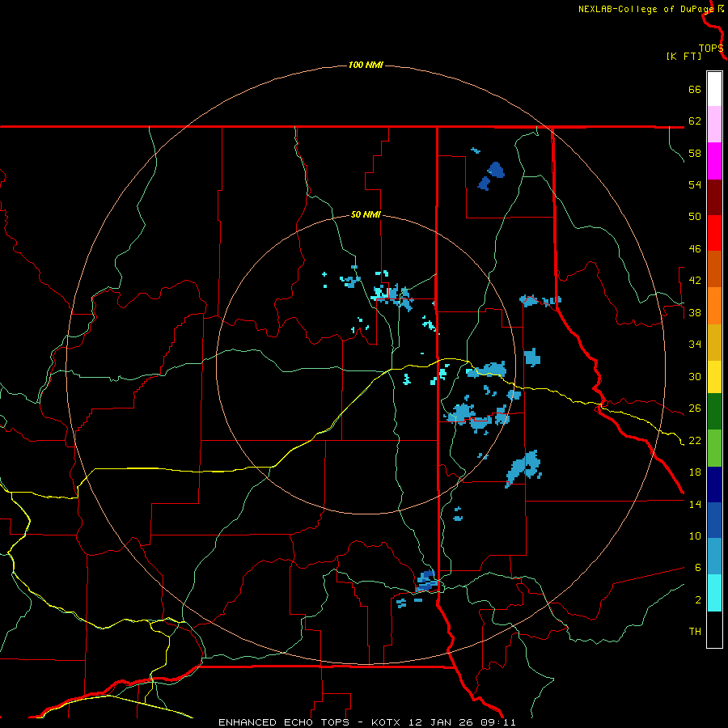This screenshot has width=728, height=728.
Task: Click the legend value 18
Action: click(695, 472)
